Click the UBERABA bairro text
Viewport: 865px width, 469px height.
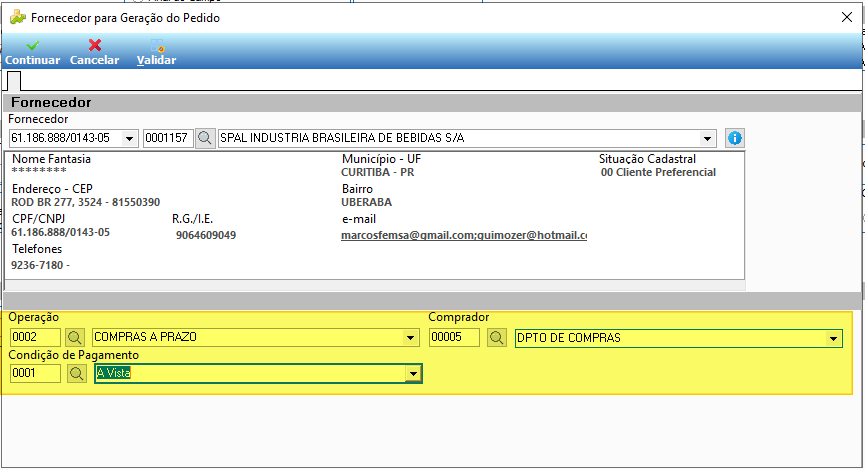366,202
